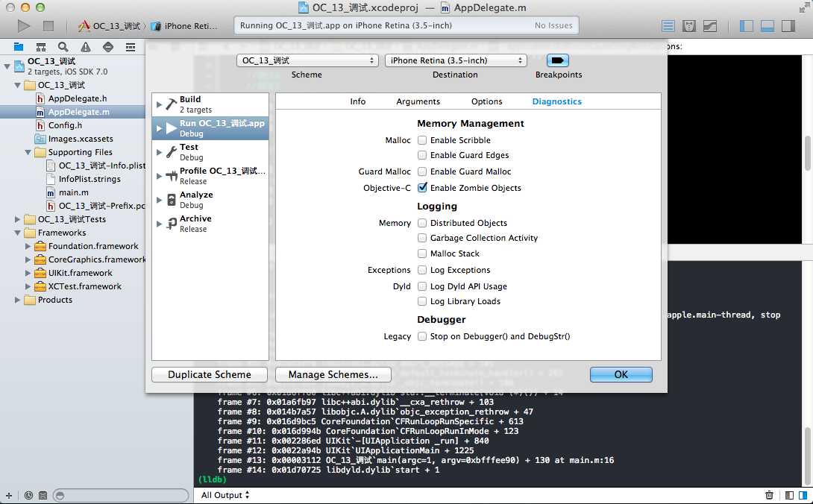The height and width of the screenshot is (504, 813).
Task: Toggle the Utilities pane visibility icon
Action: tap(788, 26)
